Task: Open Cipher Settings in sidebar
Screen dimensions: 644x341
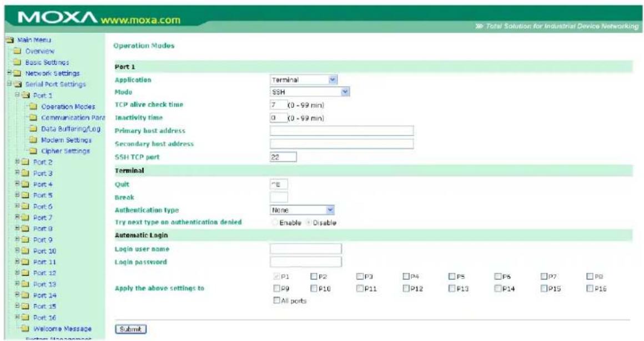Action: (66, 151)
